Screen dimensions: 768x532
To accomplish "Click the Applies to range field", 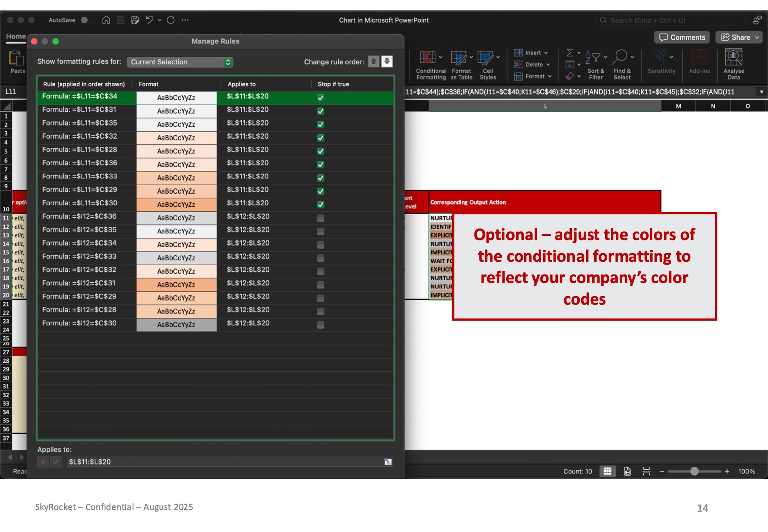I will (223, 462).
